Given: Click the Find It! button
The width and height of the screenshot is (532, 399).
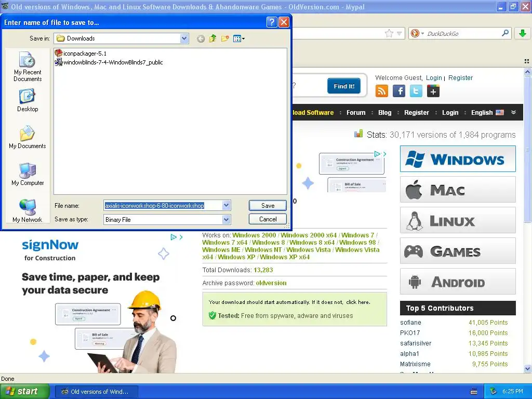Looking at the screenshot, I should tap(344, 86).
